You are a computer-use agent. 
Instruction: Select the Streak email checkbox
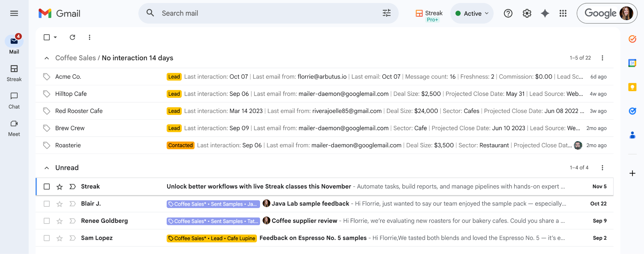[47, 187]
